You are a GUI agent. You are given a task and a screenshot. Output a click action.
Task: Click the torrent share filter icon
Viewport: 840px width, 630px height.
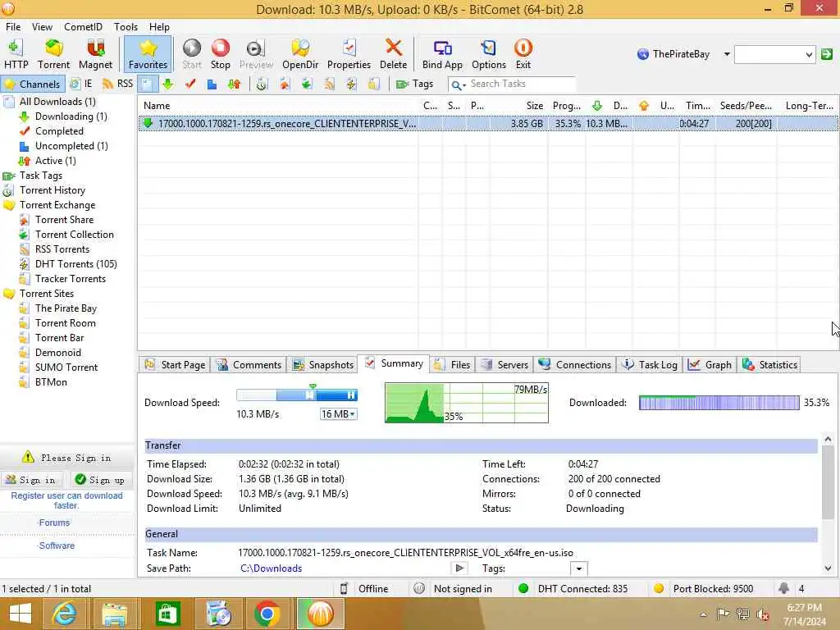pos(284,84)
